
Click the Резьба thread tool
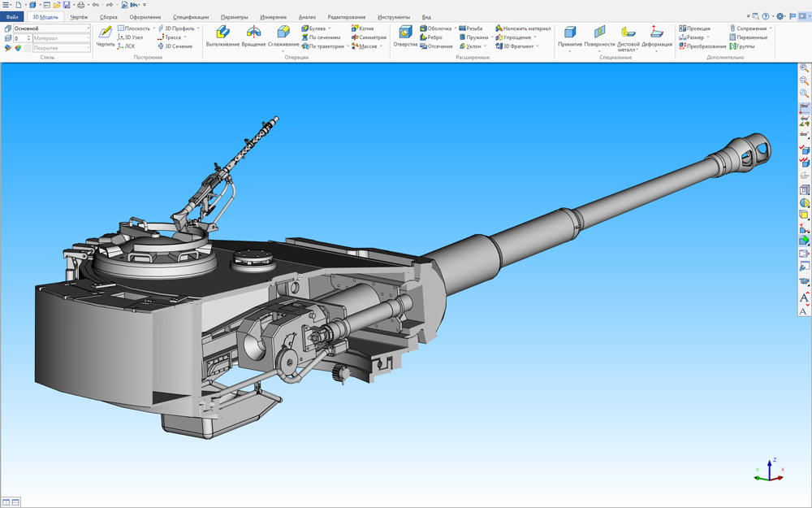click(471, 28)
